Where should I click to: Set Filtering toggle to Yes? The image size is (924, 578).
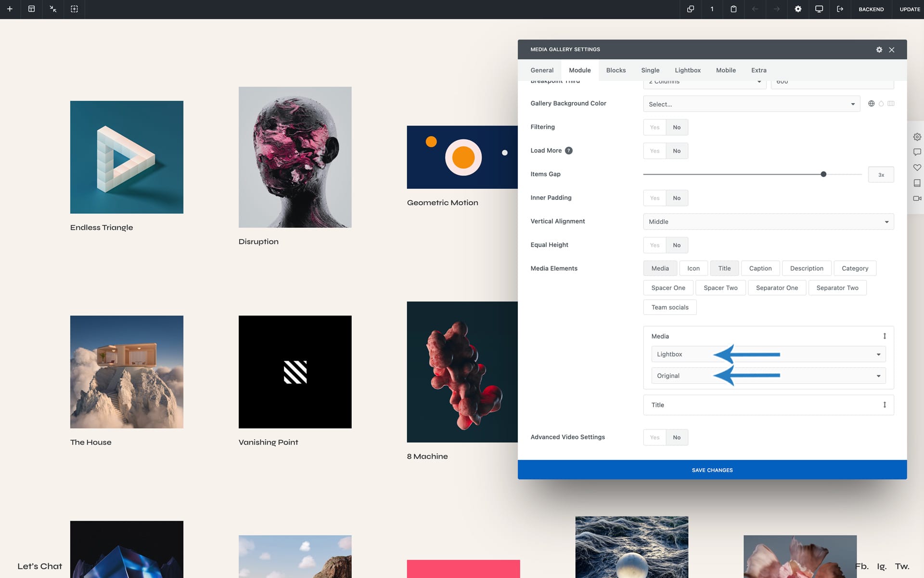click(x=654, y=127)
